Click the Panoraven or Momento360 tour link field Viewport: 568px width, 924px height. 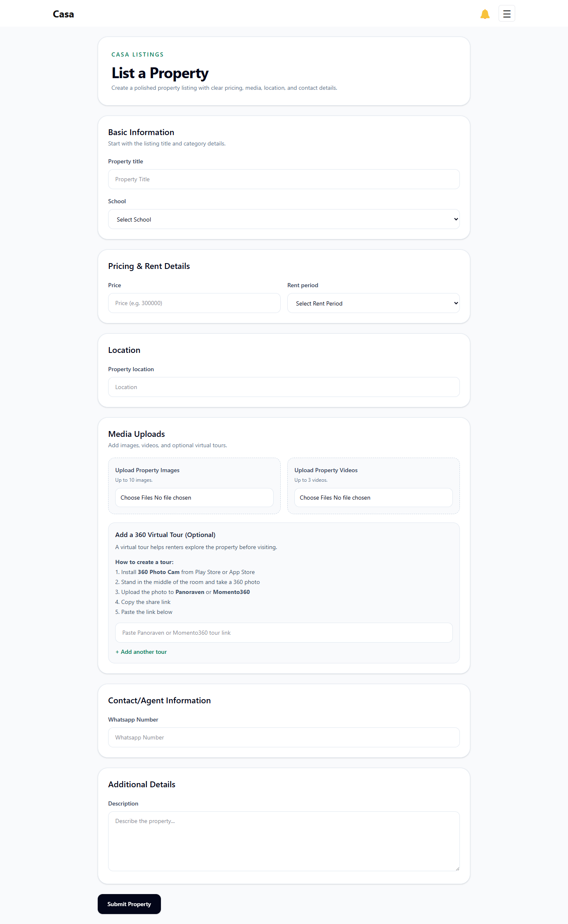point(284,633)
